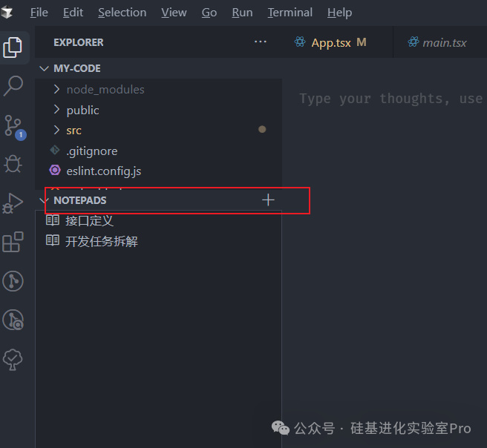Open the Terminal menu
487x448 pixels.
[x=291, y=13]
